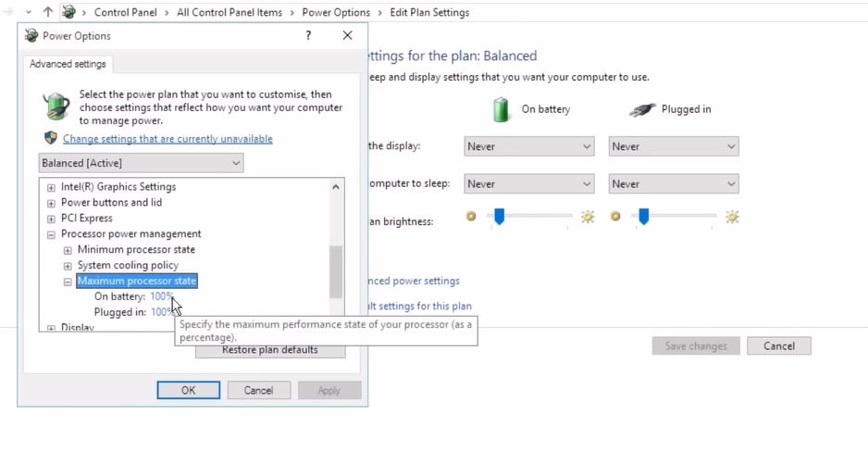This screenshot has height=451, width=868.
Task: Open Plugged in display timeout dropdown
Action: click(674, 146)
